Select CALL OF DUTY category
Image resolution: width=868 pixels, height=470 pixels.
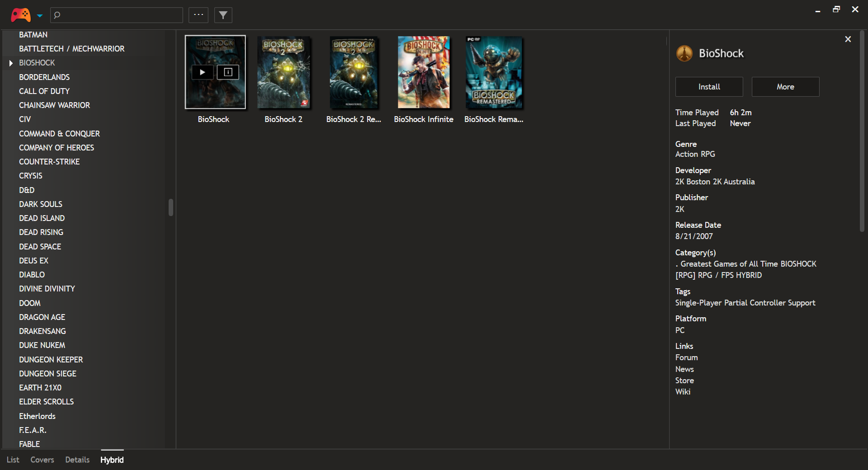[44, 91]
